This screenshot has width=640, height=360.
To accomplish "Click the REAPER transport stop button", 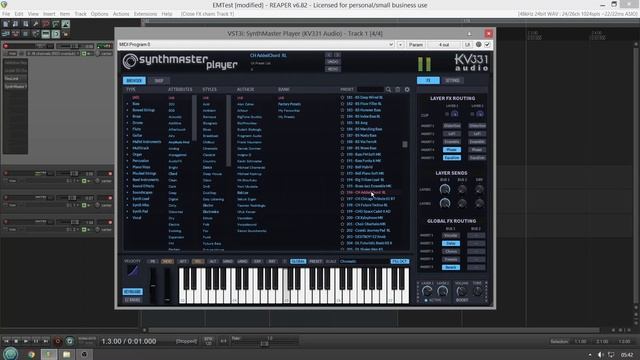I will point(16,341).
